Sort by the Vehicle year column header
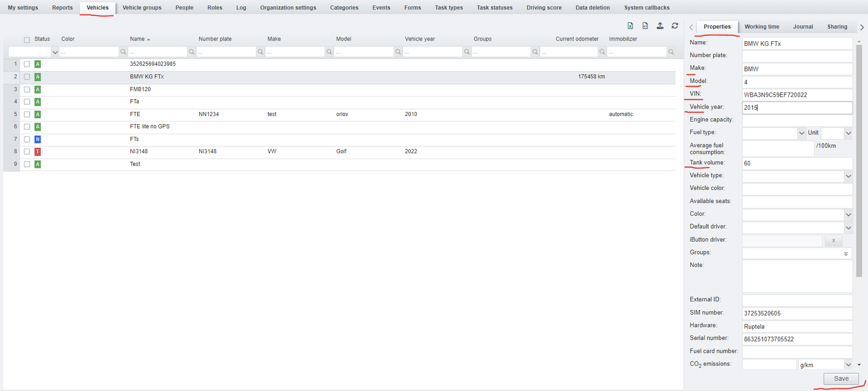The height and width of the screenshot is (392, 868). pyautogui.click(x=420, y=39)
